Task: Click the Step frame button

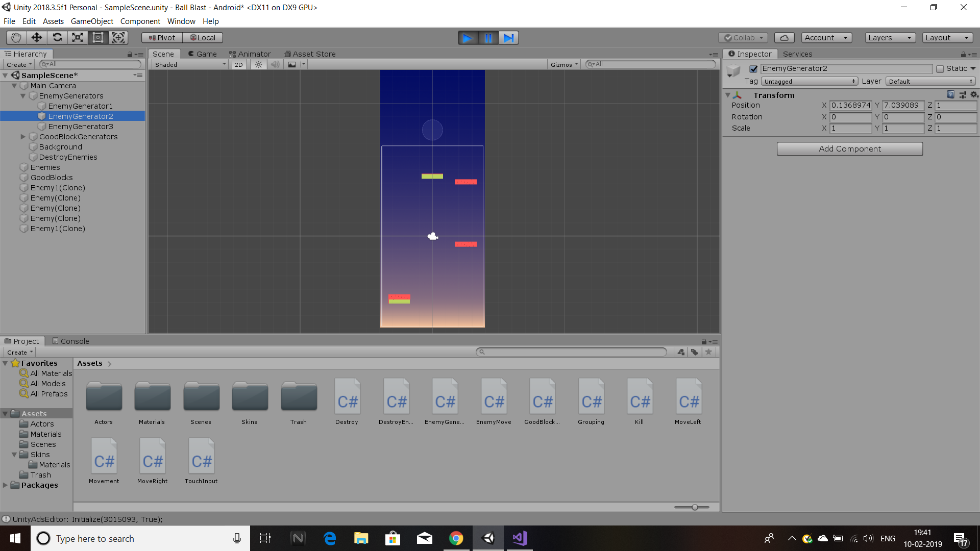Action: pyautogui.click(x=508, y=38)
